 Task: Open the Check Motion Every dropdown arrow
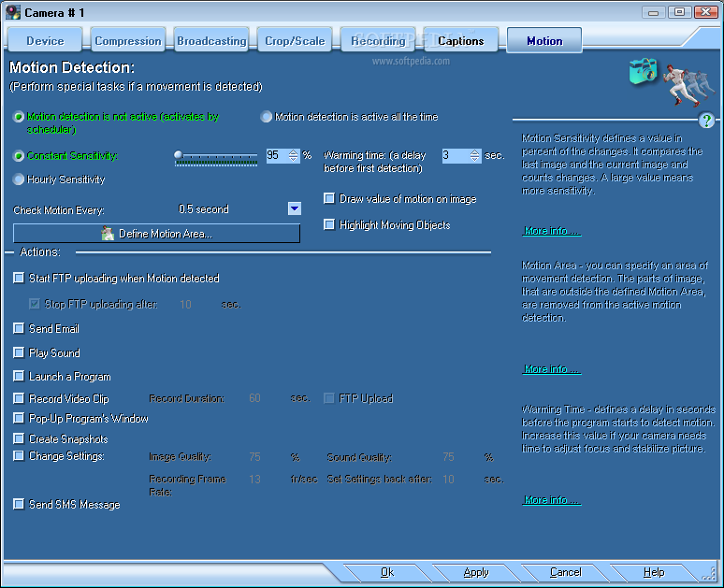[x=294, y=208]
